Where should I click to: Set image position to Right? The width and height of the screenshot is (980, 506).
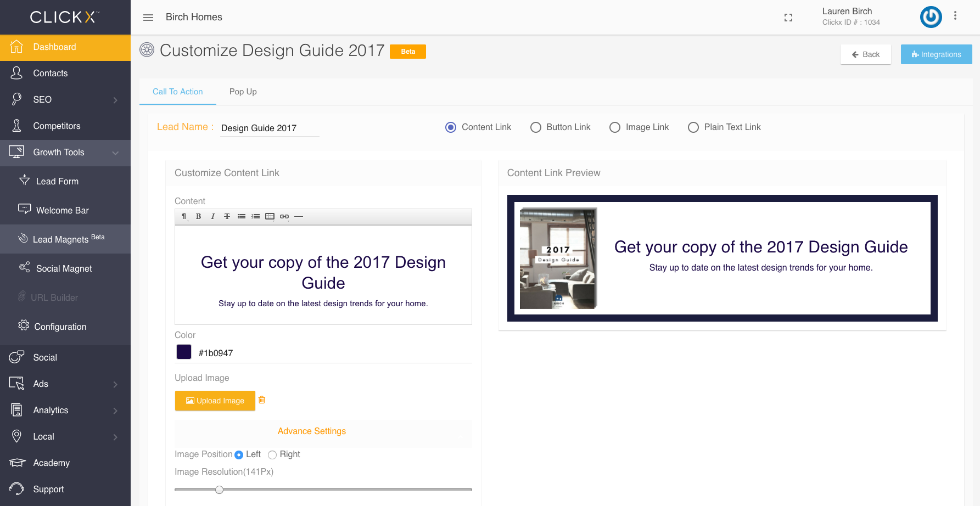272,455
